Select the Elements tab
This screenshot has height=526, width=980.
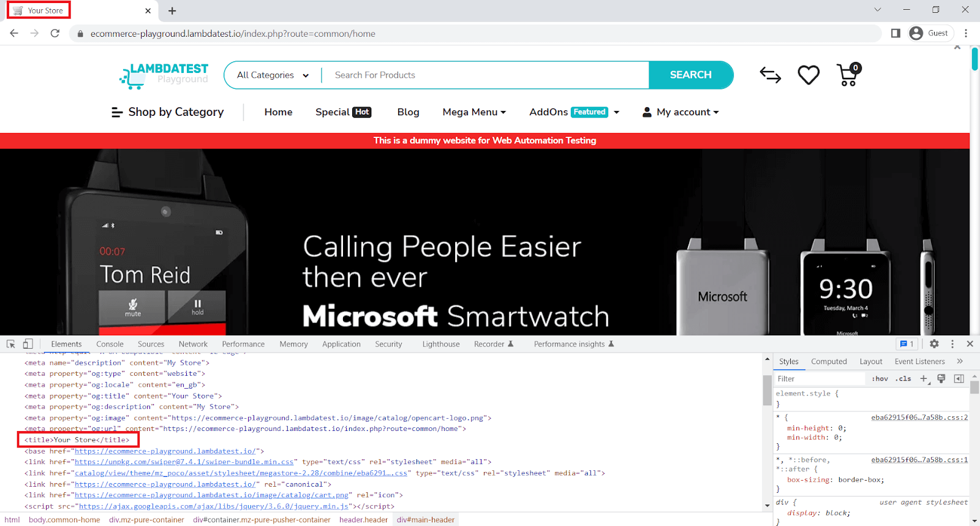(66, 344)
